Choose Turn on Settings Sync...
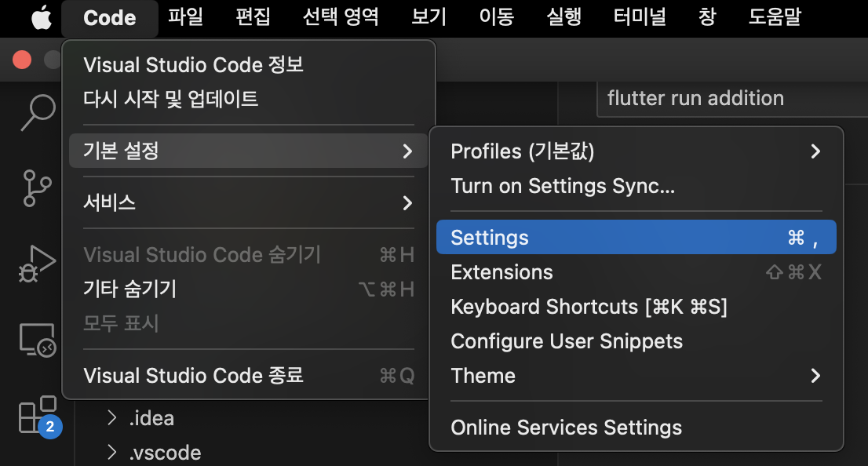 636,186
